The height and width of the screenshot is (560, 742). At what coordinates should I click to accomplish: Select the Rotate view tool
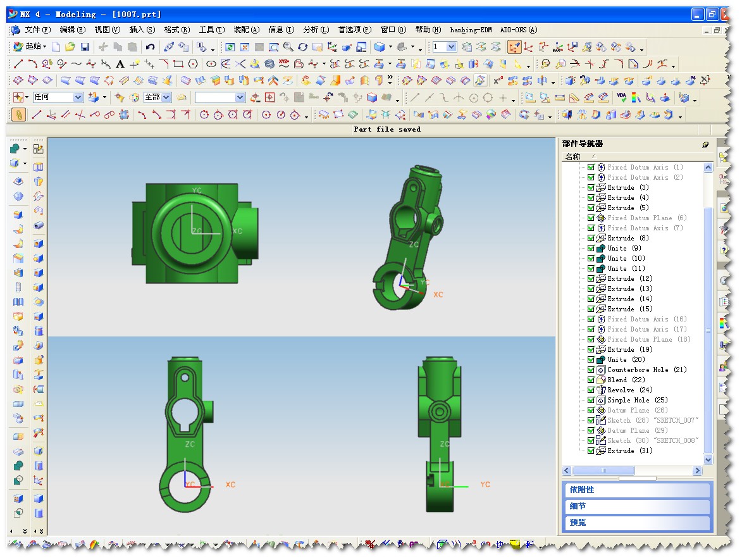pyautogui.click(x=302, y=47)
